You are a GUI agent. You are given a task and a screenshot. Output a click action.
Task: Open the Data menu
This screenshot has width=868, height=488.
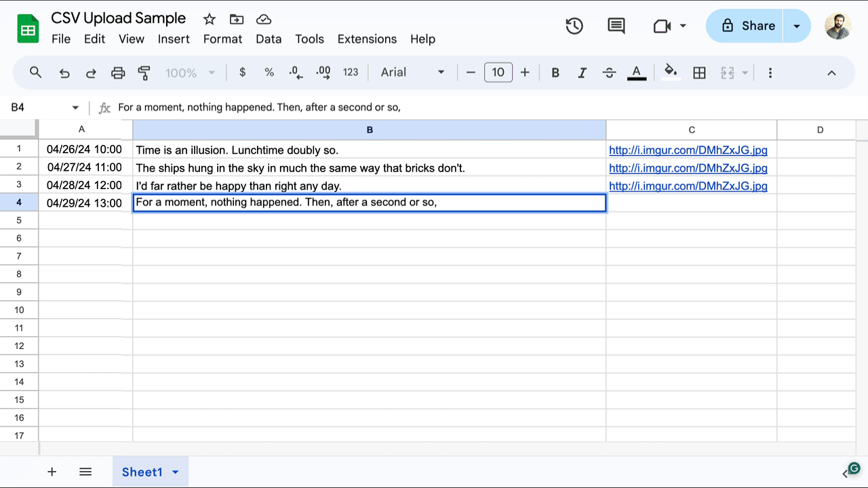tap(269, 39)
